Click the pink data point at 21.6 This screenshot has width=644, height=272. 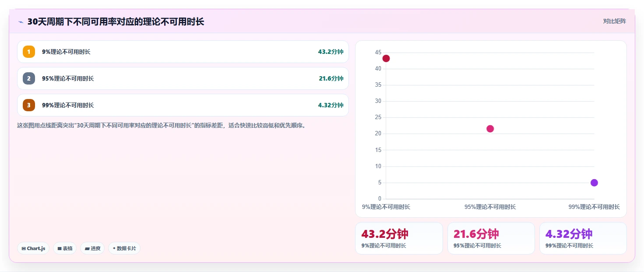[490, 129]
